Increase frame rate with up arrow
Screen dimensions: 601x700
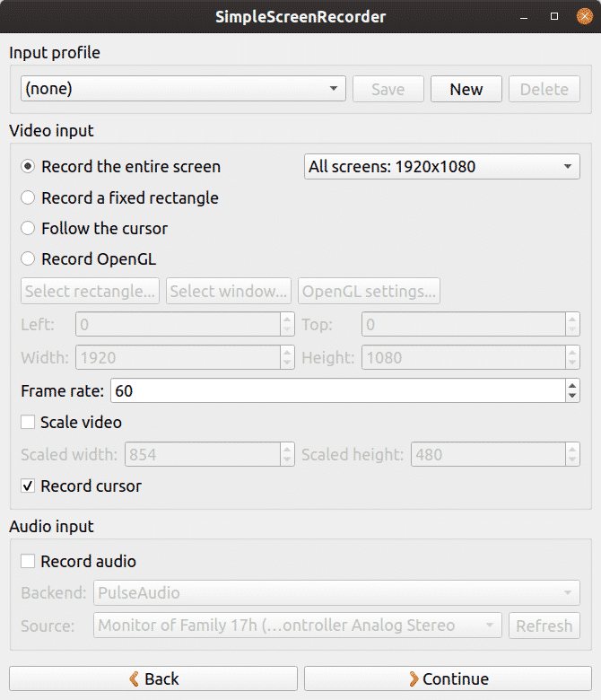point(573,386)
